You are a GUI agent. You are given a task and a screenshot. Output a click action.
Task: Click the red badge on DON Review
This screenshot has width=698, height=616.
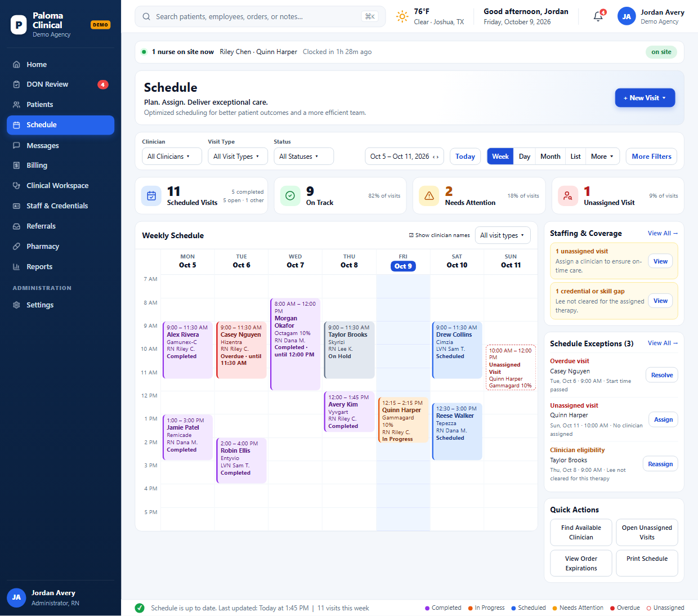(103, 84)
